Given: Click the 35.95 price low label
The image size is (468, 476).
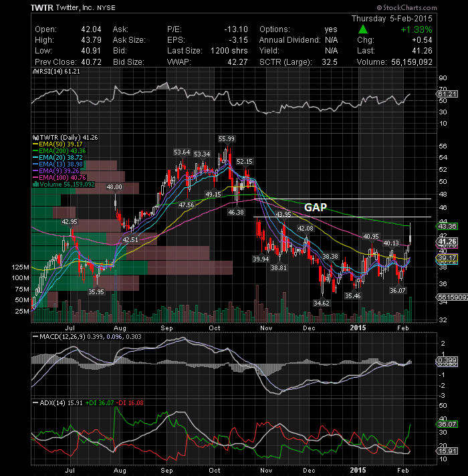Looking at the screenshot, I should coord(96,291).
